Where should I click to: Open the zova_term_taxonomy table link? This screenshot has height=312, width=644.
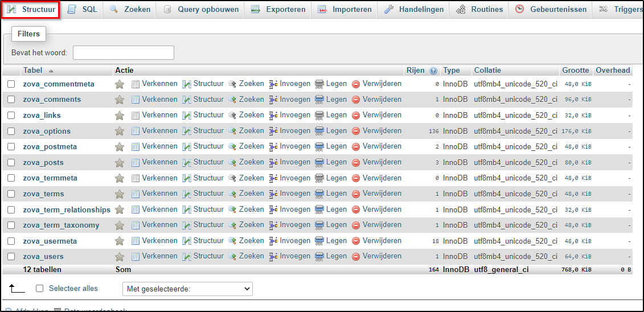[x=61, y=225]
